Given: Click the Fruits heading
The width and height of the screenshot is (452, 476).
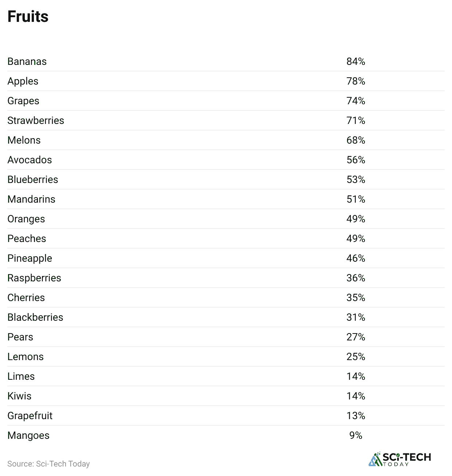Looking at the screenshot, I should (x=28, y=17).
